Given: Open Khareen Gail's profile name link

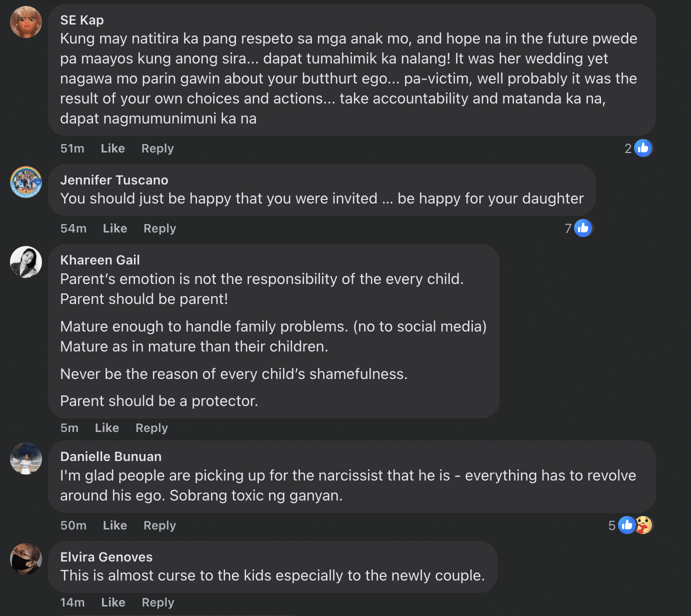Looking at the screenshot, I should [x=100, y=260].
